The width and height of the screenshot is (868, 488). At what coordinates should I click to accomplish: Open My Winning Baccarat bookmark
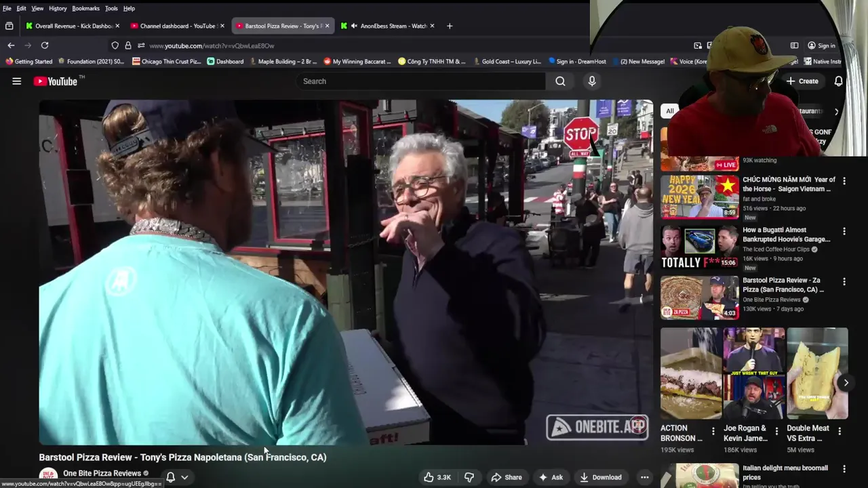pyautogui.click(x=357, y=61)
